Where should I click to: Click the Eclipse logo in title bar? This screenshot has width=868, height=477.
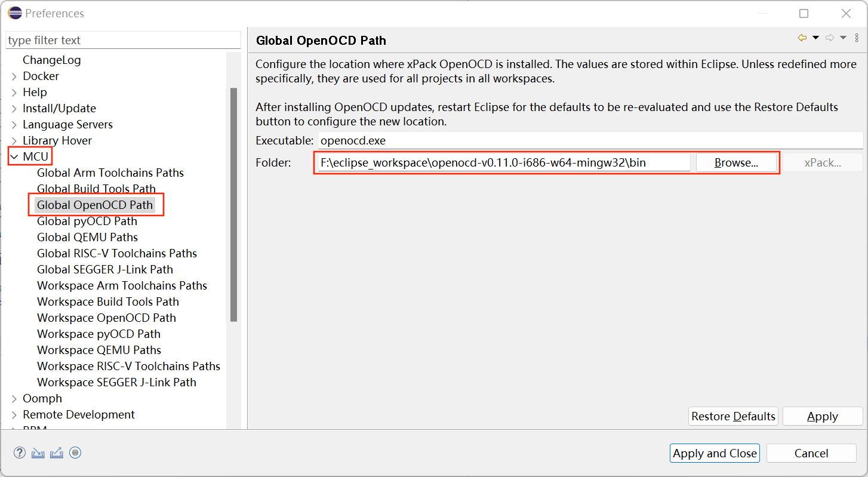(x=15, y=13)
